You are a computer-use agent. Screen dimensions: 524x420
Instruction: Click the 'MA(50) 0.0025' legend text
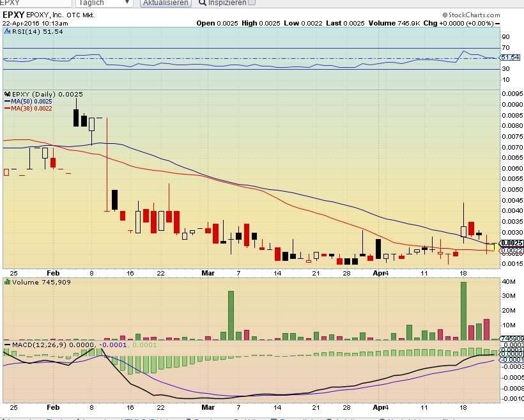pos(31,101)
